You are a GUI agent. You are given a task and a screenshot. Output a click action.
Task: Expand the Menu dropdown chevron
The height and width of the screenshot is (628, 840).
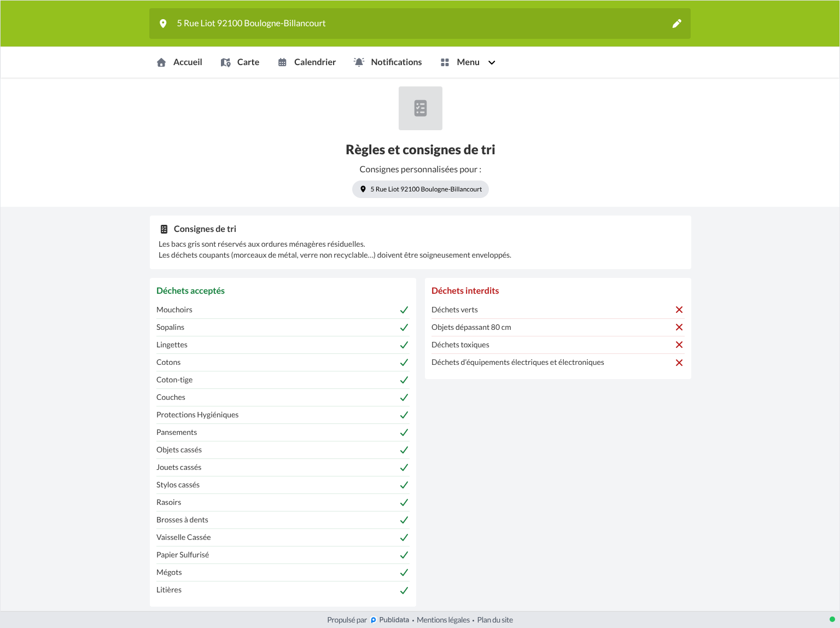pos(492,62)
